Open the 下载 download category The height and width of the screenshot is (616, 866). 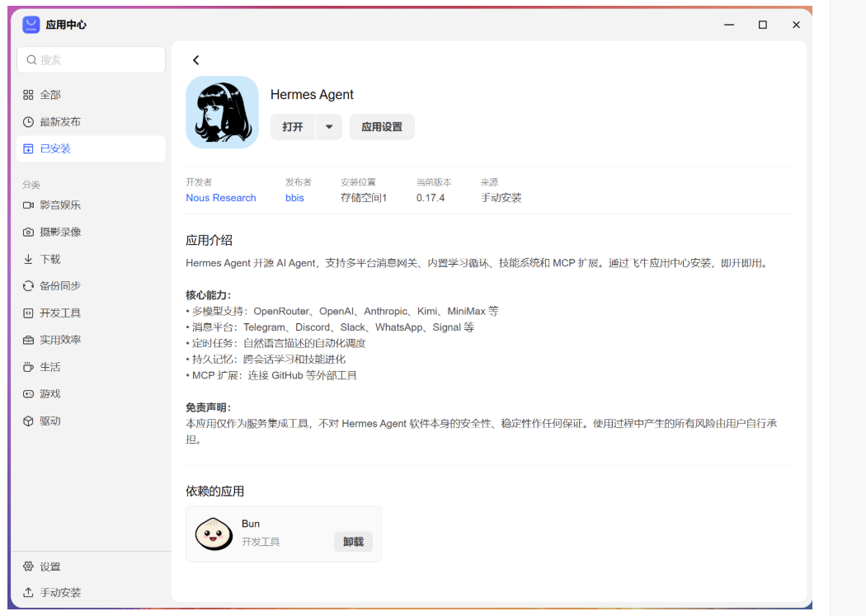pos(91,260)
